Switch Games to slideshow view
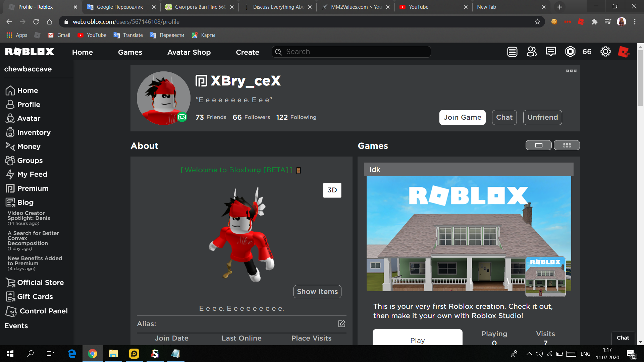644x362 pixels. [538, 145]
